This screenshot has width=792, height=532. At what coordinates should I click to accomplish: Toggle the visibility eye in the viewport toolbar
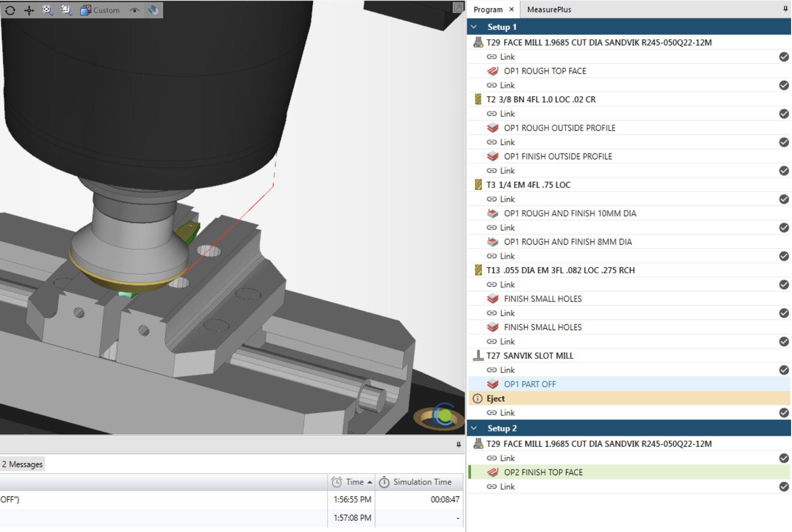pyautogui.click(x=134, y=10)
